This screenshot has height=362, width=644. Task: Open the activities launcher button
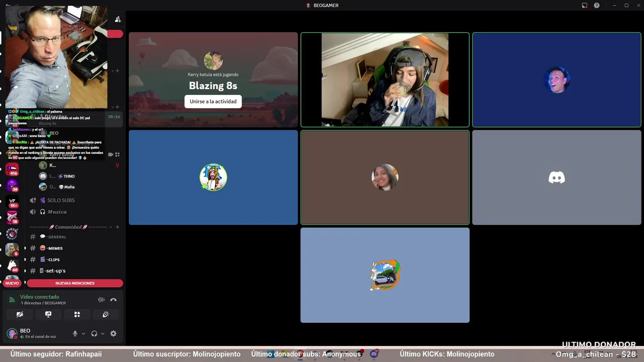click(x=77, y=314)
